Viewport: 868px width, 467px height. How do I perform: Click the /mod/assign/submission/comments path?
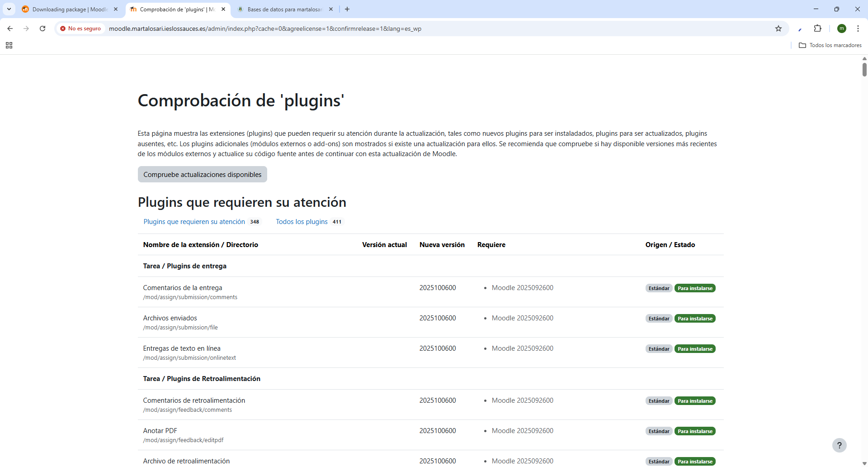click(190, 297)
